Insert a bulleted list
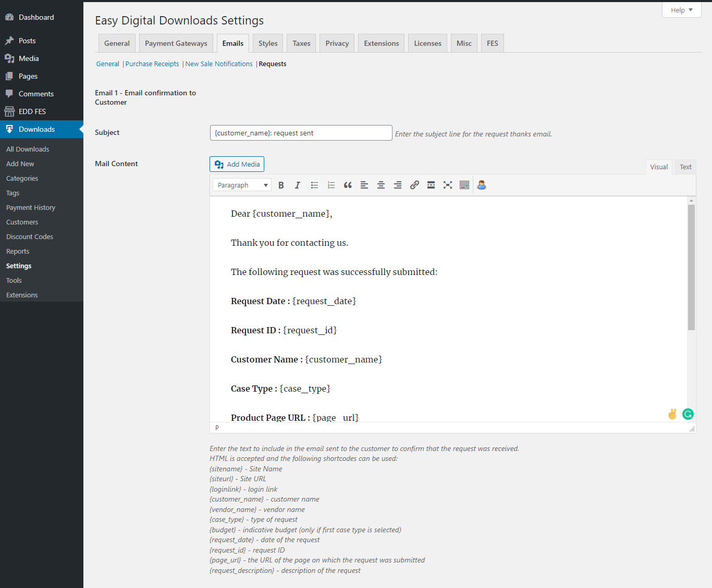This screenshot has height=588, width=712. (314, 185)
